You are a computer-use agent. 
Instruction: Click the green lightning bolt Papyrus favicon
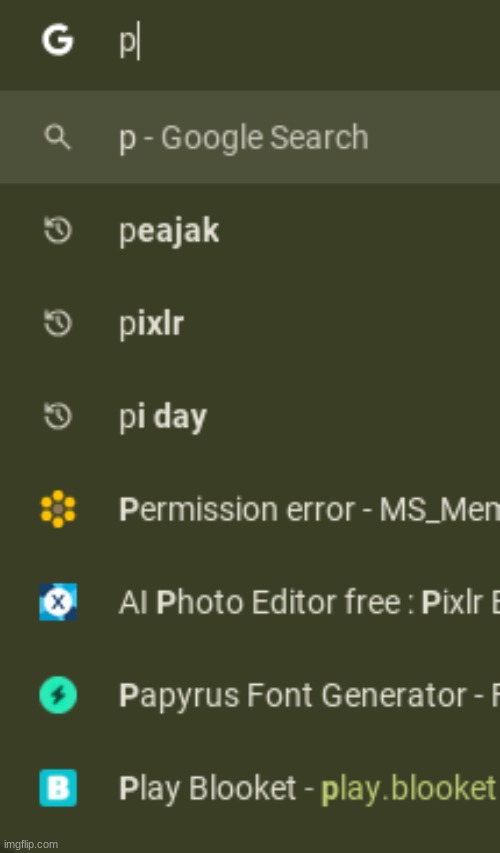click(58, 695)
